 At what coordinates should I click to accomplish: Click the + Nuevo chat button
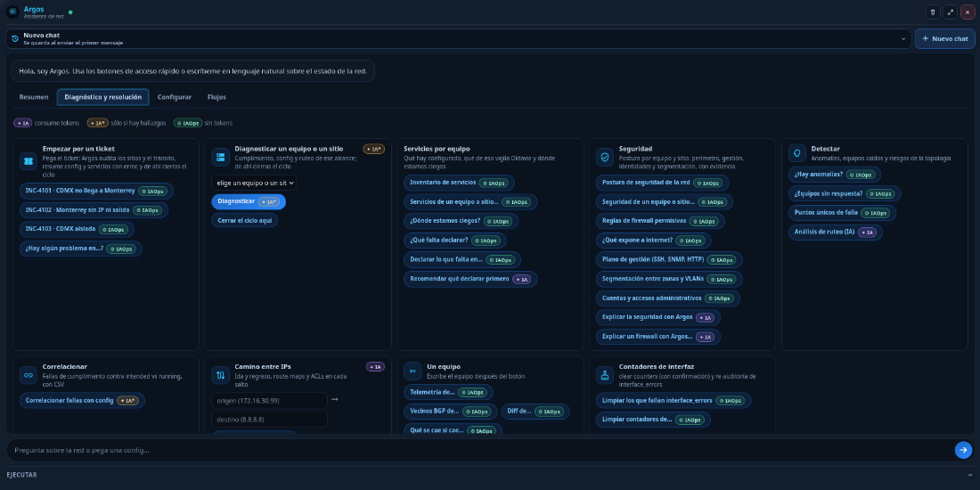pos(945,38)
